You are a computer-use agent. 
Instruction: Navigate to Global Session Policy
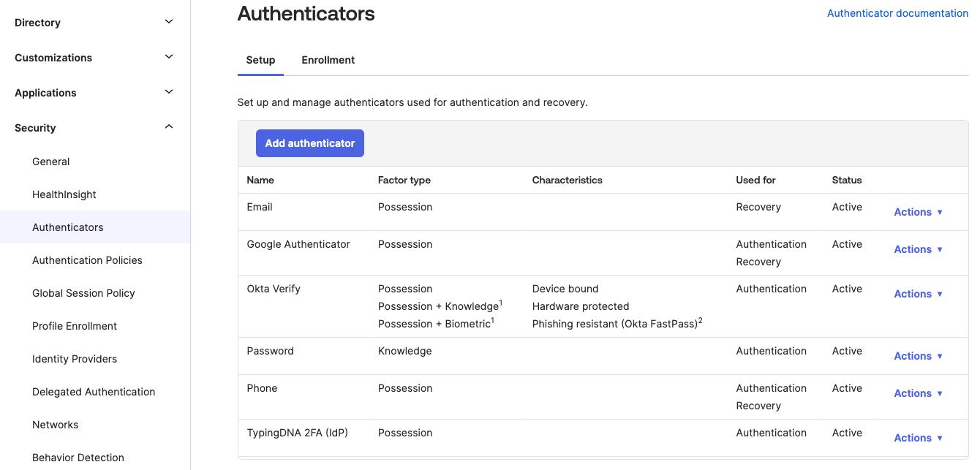point(83,293)
